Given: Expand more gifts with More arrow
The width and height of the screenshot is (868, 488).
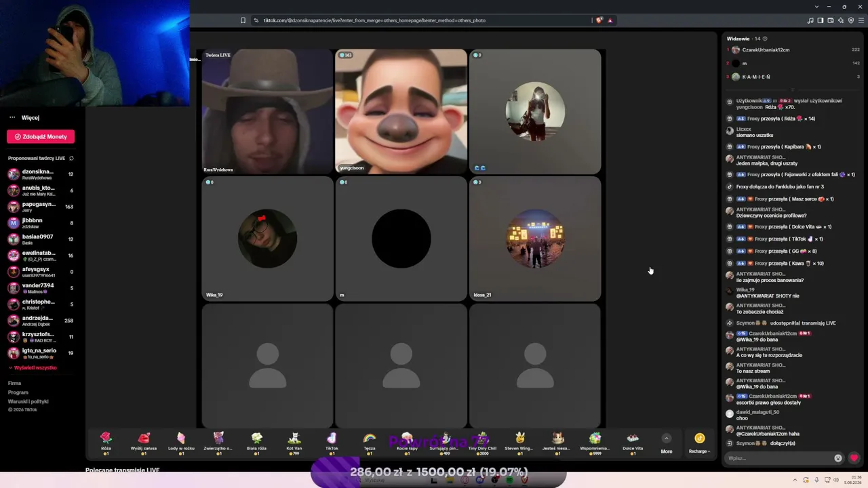Looking at the screenshot, I should (x=667, y=444).
